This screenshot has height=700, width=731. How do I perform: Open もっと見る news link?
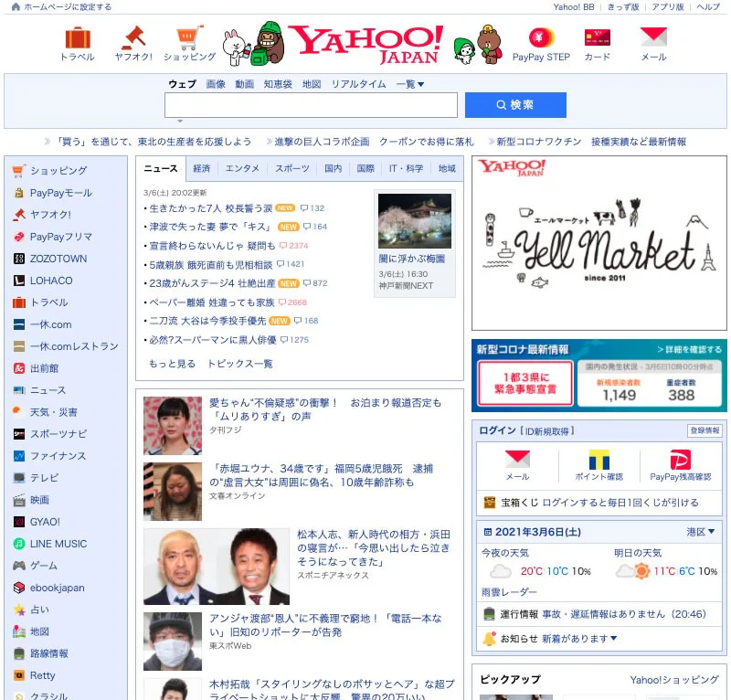click(x=172, y=364)
